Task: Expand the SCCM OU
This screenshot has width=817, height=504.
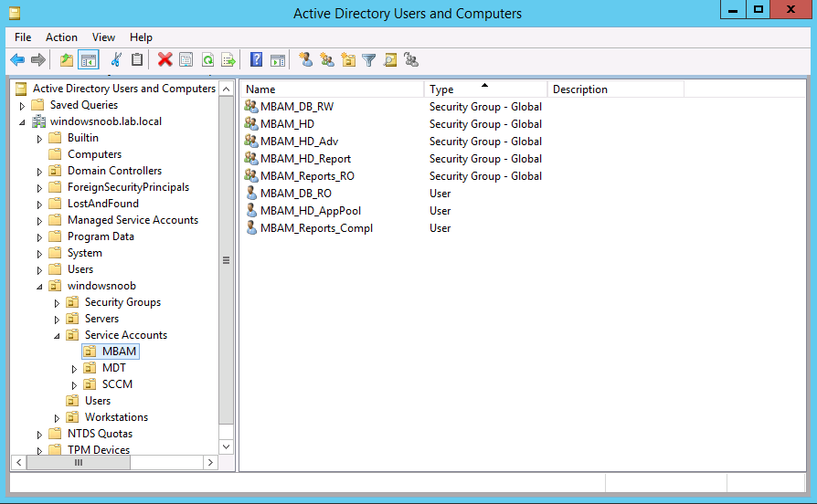Action: 74,386
